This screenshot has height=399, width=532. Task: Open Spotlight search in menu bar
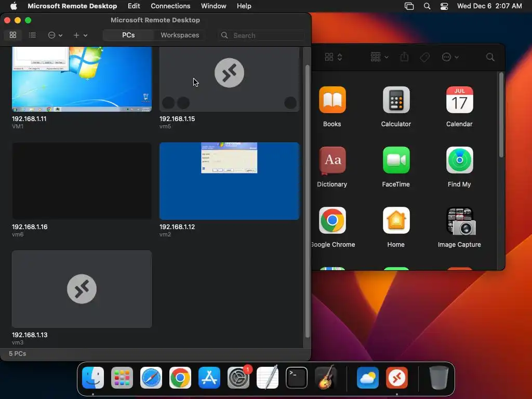[x=427, y=6]
